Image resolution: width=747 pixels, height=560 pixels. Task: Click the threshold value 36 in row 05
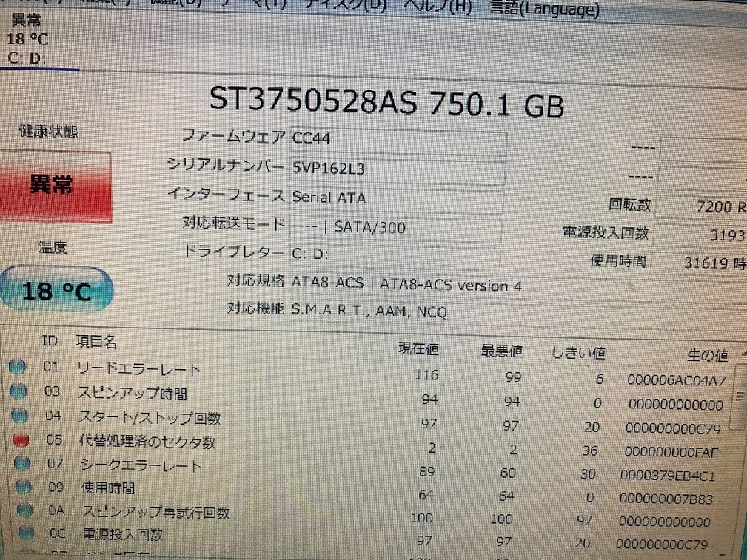click(590, 450)
